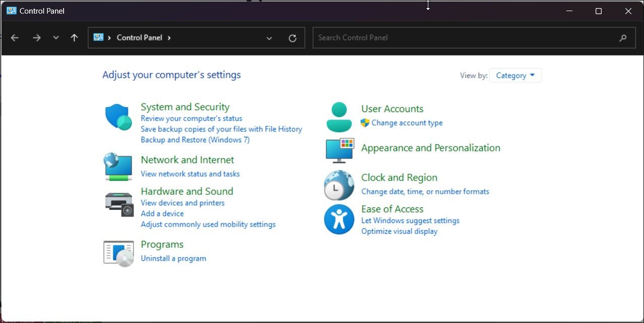Open Adjust commonly used mobility settings
Image resolution: width=644 pixels, height=323 pixels.
coord(208,224)
